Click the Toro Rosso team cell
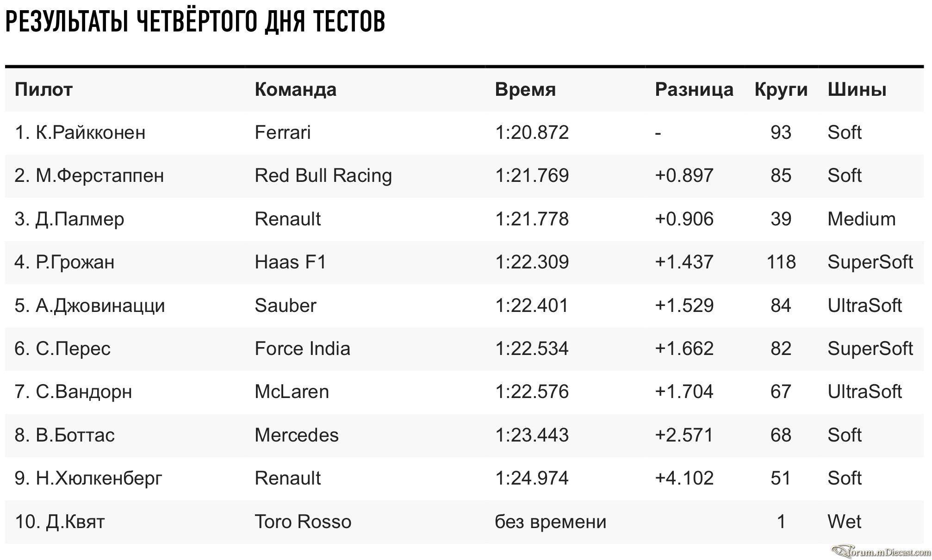Image resolution: width=932 pixels, height=560 pixels. pos(303,522)
